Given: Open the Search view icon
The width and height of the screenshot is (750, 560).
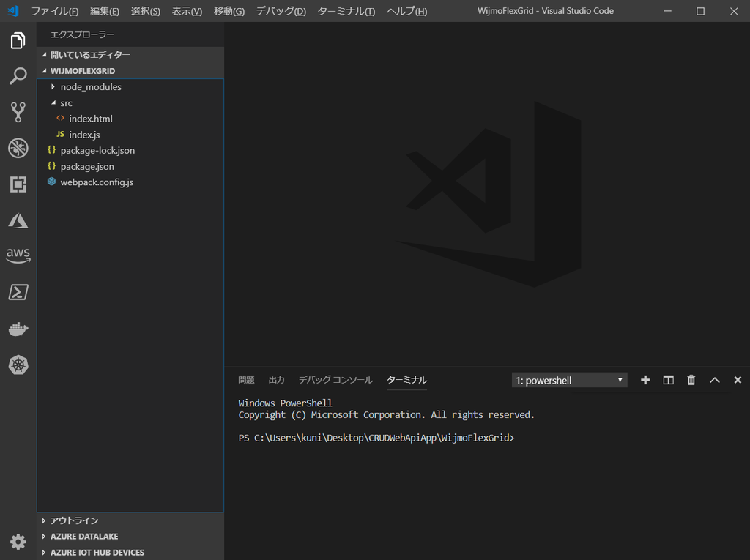Looking at the screenshot, I should pyautogui.click(x=18, y=76).
